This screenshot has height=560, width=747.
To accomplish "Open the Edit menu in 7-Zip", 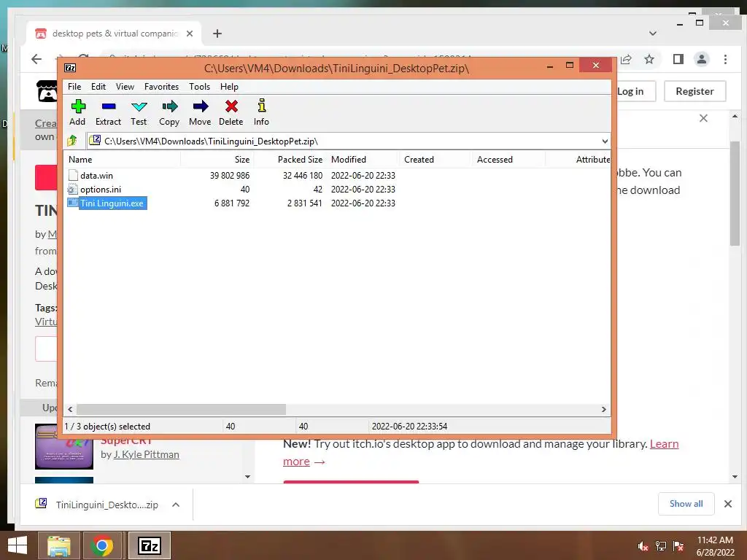I will click(98, 87).
